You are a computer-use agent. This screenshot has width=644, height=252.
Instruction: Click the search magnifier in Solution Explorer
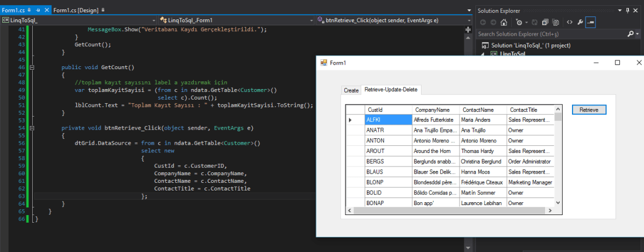click(x=631, y=34)
